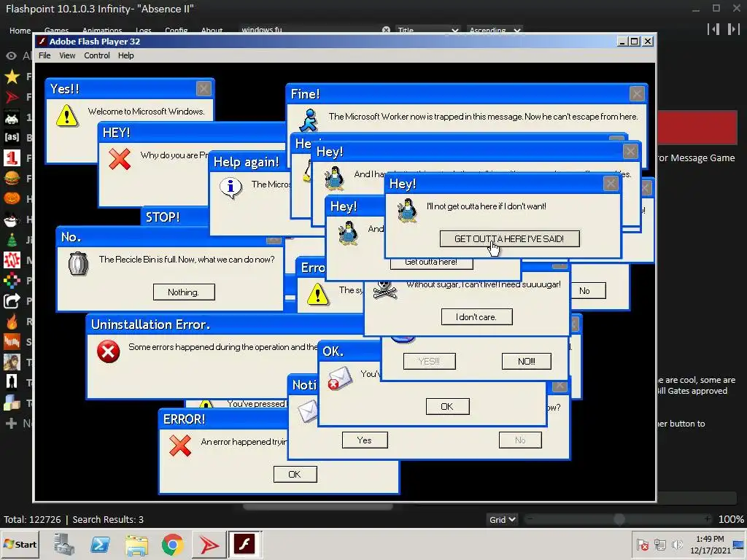This screenshot has width=747, height=560.
Task: Adjust the thumbnail zoom slider handle
Action: click(x=619, y=519)
